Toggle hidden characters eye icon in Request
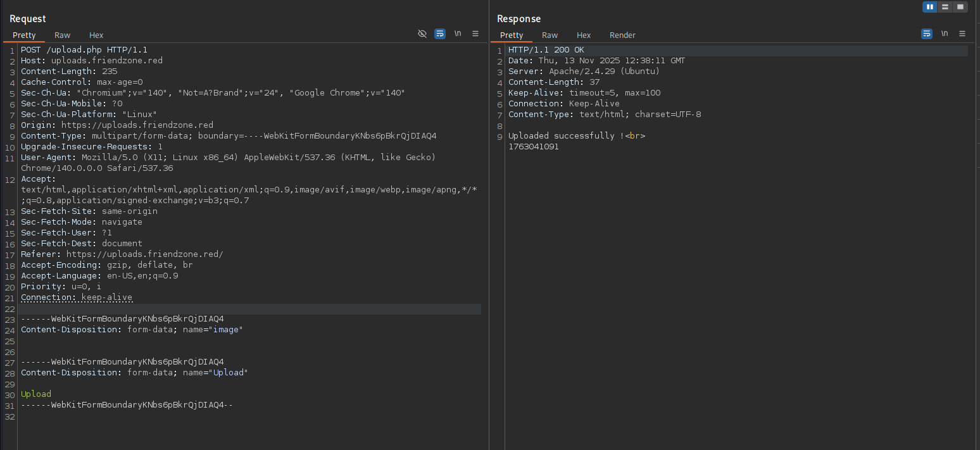The image size is (980, 450). tap(422, 34)
